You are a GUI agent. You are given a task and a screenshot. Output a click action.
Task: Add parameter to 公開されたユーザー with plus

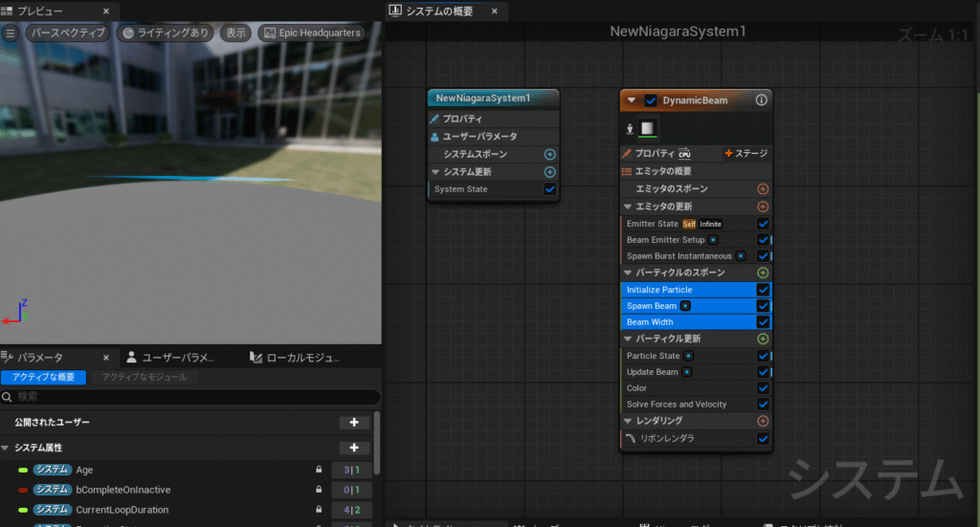click(x=354, y=423)
